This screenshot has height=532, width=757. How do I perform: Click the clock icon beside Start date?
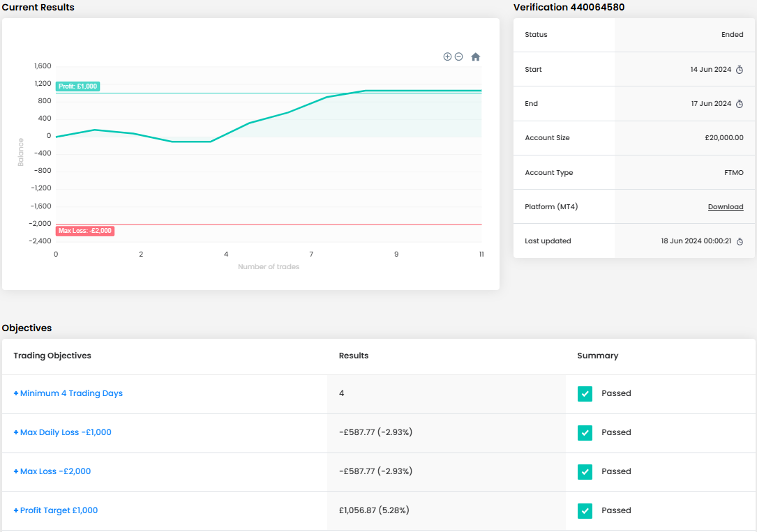coord(739,70)
